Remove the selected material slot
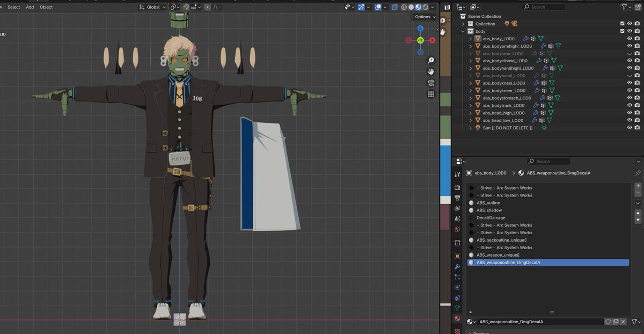This screenshot has width=644, height=334. pos(638,193)
